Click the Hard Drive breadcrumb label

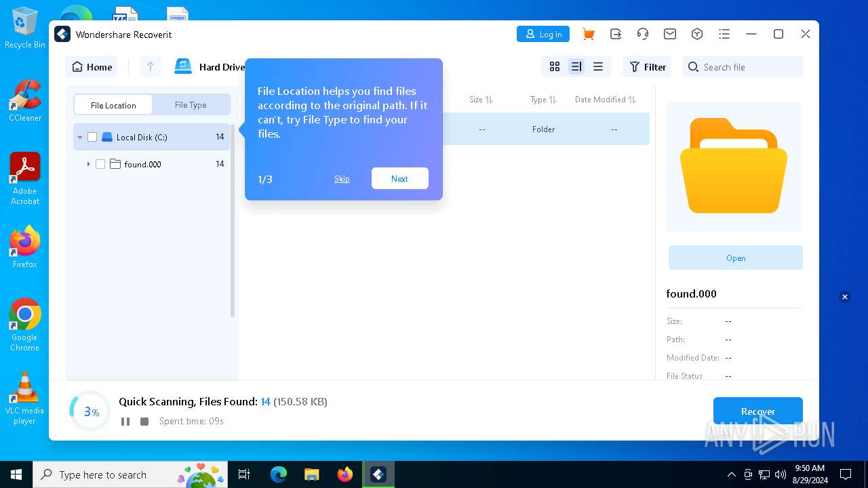point(222,66)
